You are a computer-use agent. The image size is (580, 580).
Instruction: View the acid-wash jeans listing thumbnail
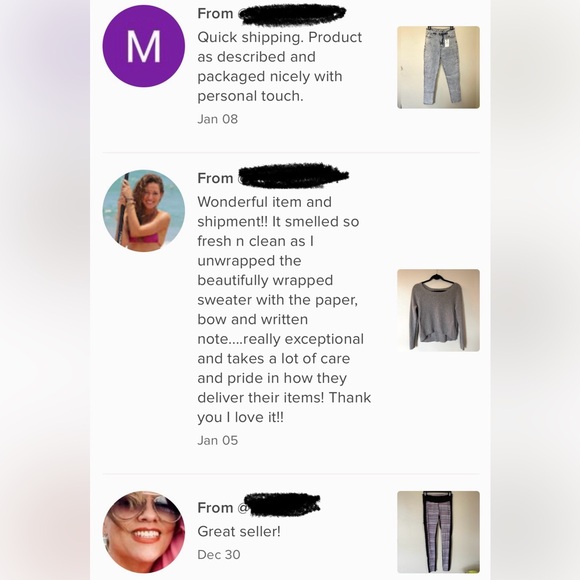pyautogui.click(x=438, y=67)
